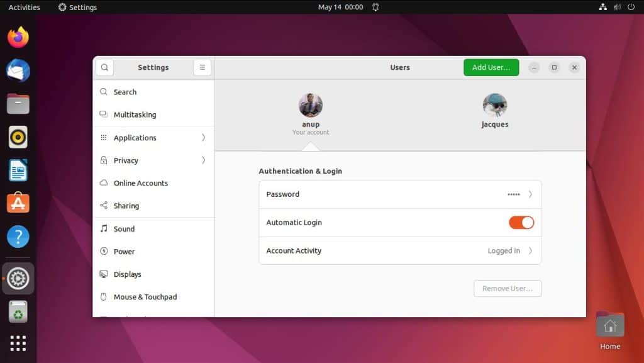Open Sound settings in the sidebar
644x363 pixels.
click(123, 228)
